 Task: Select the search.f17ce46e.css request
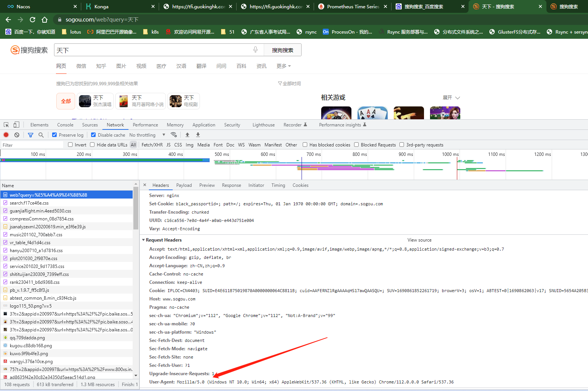click(x=67, y=203)
